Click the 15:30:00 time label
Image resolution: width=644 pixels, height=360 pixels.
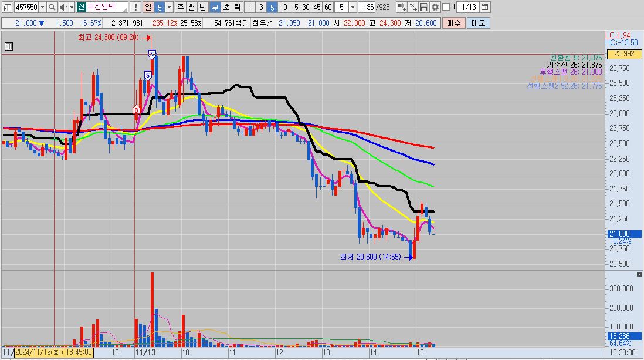click(x=623, y=352)
